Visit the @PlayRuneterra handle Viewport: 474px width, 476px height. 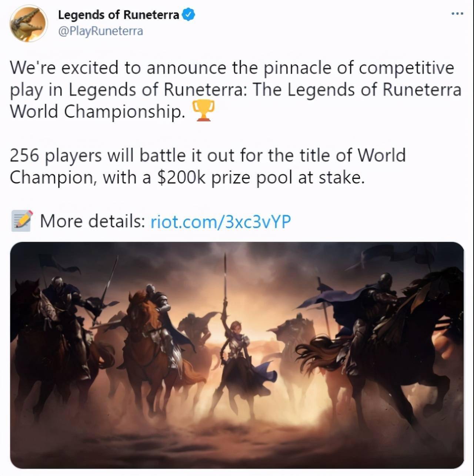pyautogui.click(x=100, y=31)
